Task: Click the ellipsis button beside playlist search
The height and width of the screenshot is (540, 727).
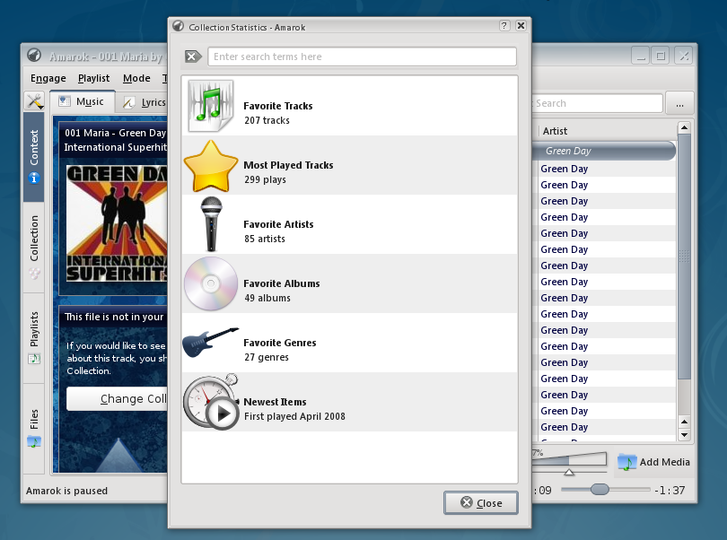Action: [x=680, y=104]
